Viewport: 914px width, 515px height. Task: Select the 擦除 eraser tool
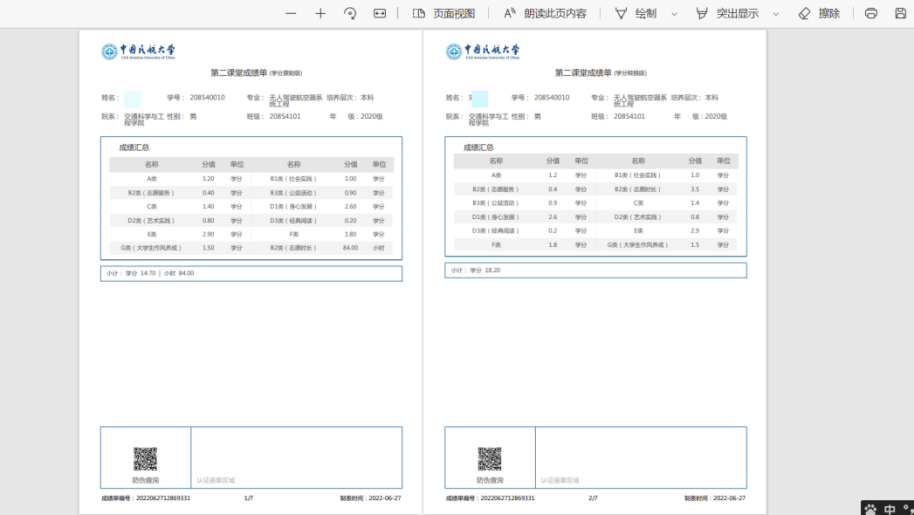818,13
